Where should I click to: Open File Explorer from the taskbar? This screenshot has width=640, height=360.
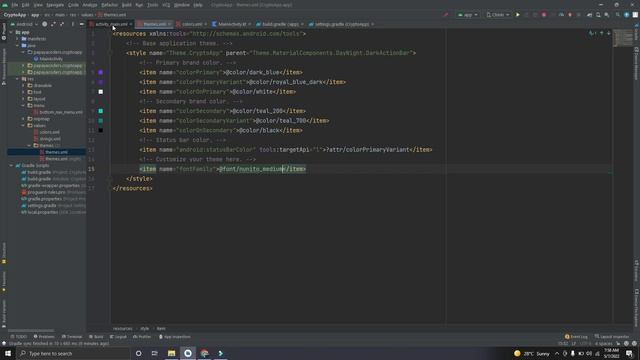tap(171, 353)
